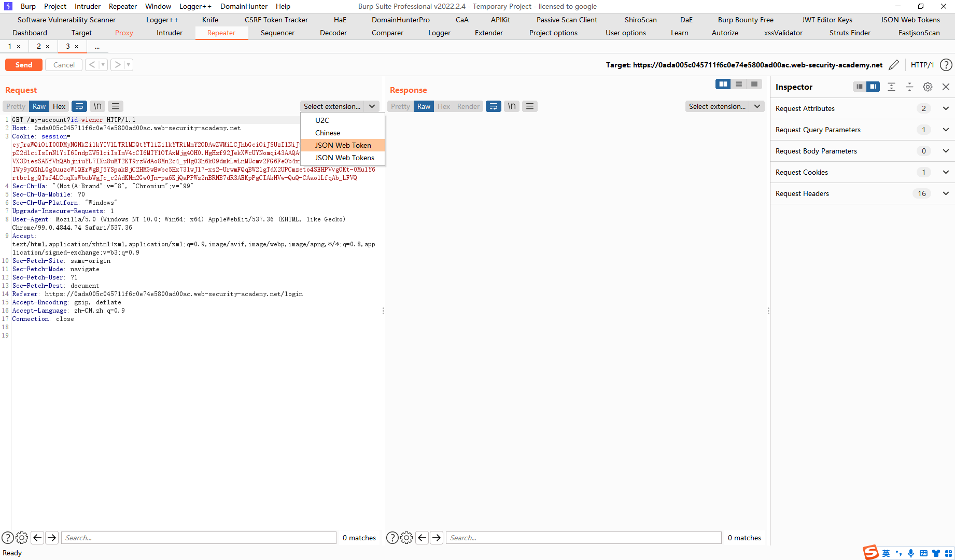Go to previous request search match

point(37,538)
